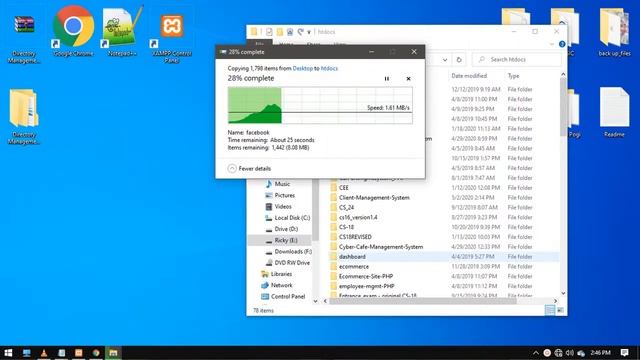Click the New folder icon in quick access toolbar
This screenshot has width=640, height=360.
[280, 32]
